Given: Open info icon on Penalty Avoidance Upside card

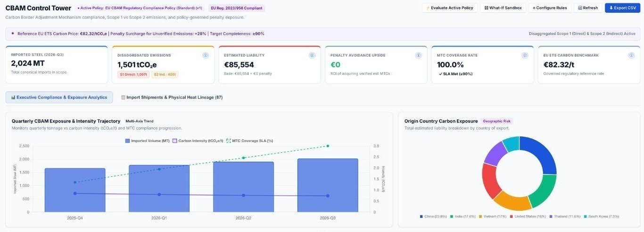Looking at the screenshot, I should click(419, 55).
